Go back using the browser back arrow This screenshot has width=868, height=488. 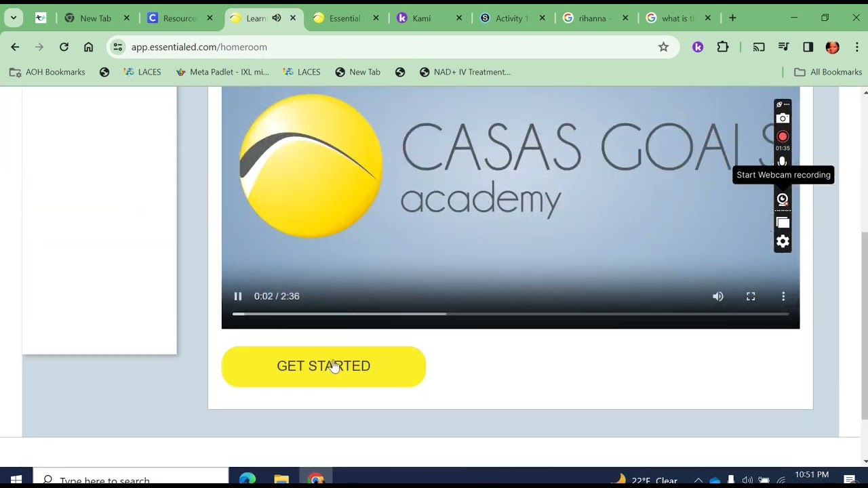(x=15, y=47)
